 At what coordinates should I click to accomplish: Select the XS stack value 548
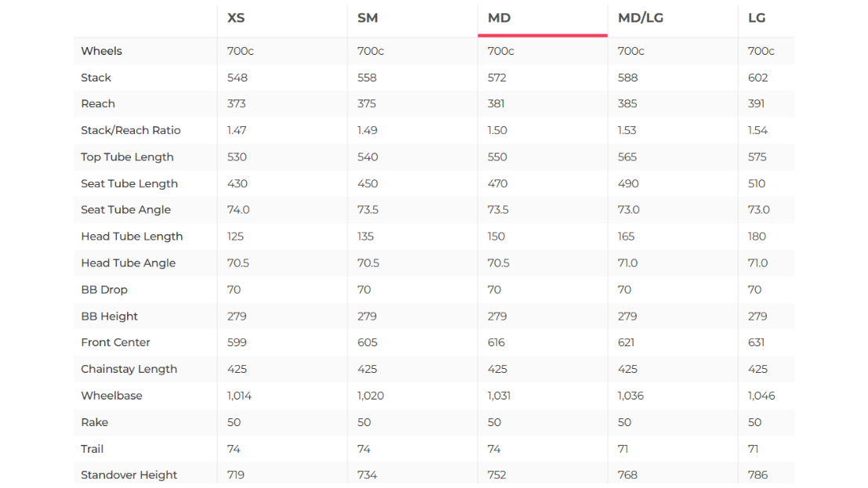(237, 78)
